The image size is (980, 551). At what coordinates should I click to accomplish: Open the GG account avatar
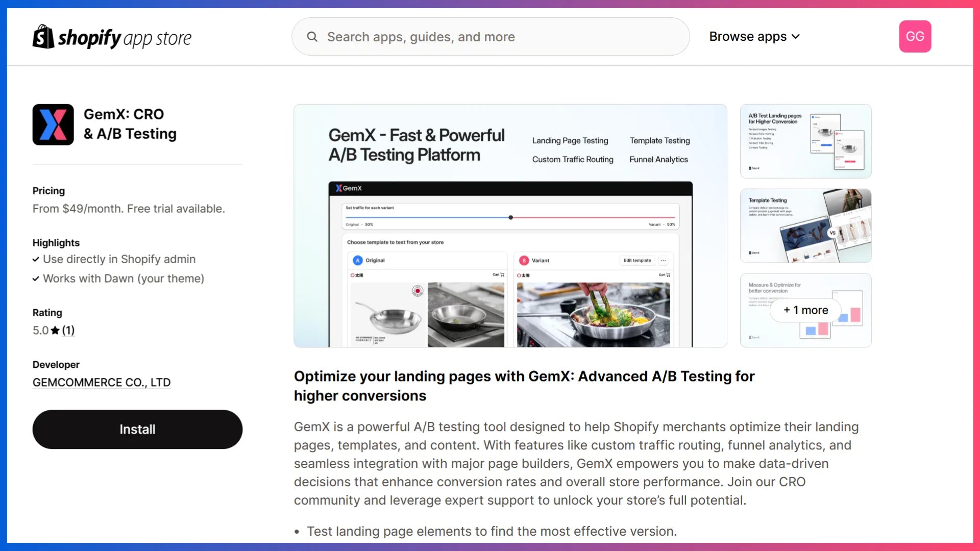point(915,36)
